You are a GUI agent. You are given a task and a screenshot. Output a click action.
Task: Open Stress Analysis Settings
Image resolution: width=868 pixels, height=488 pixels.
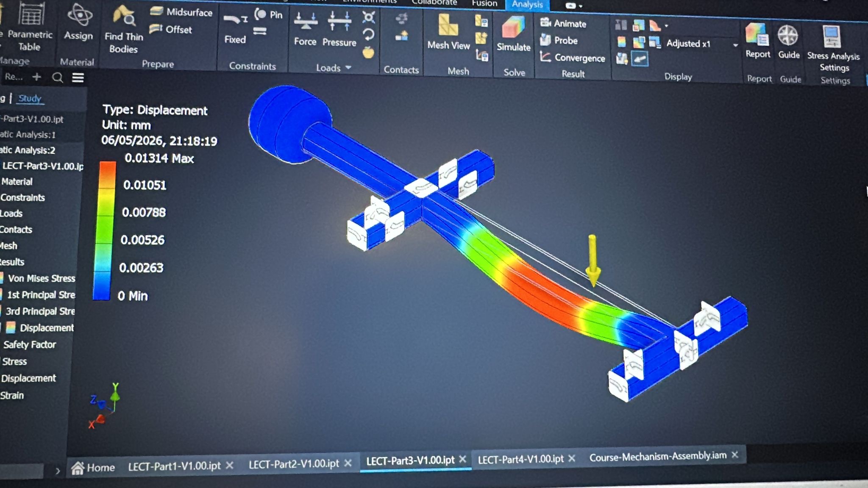pos(833,49)
